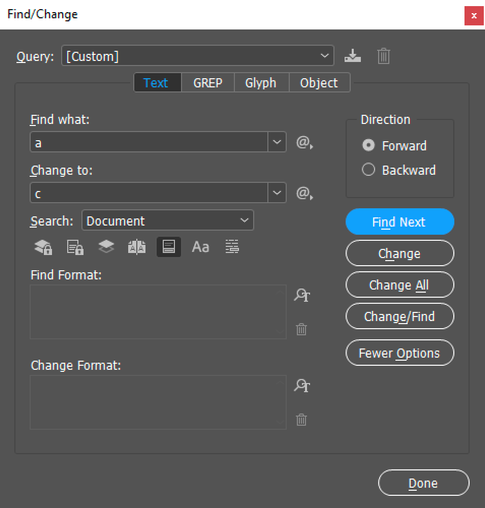
Task: Open the Search scope Document dropdown
Action: point(167,220)
